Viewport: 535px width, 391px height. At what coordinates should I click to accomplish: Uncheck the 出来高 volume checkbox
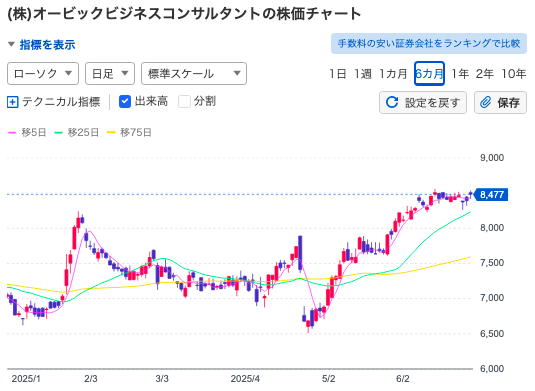tap(125, 102)
